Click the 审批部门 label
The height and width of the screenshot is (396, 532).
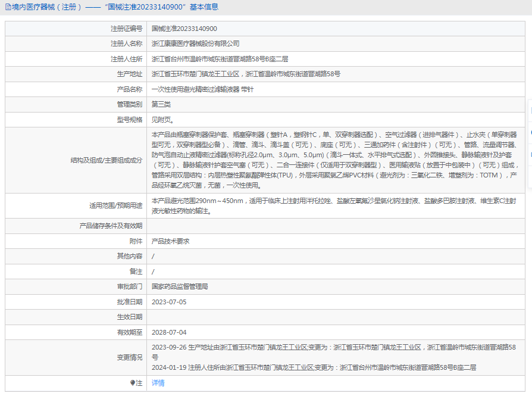[x=130, y=287]
